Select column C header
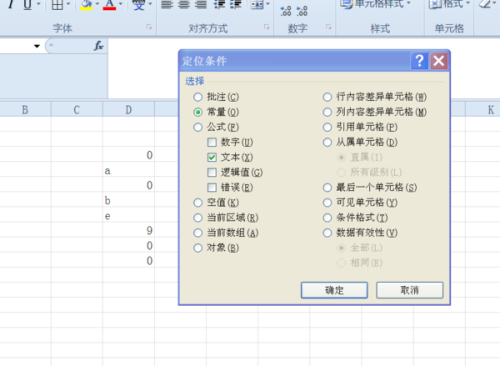Viewport: 500px width, 366px height. pos(77,109)
